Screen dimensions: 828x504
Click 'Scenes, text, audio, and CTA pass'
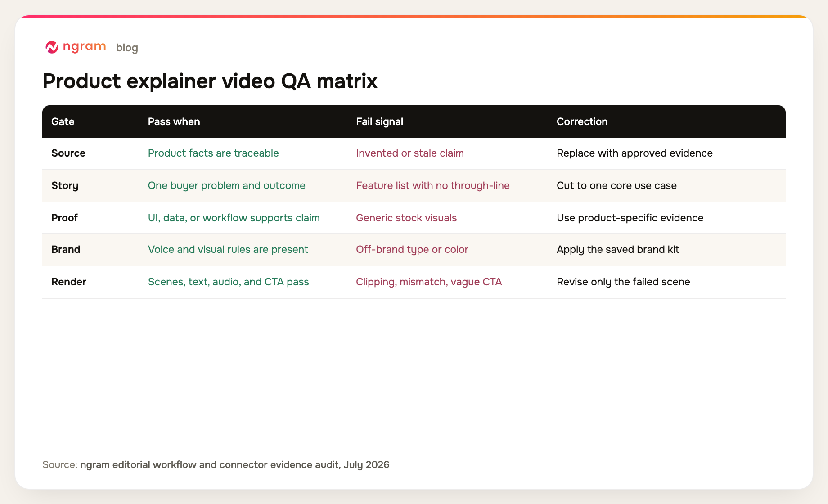[229, 282]
